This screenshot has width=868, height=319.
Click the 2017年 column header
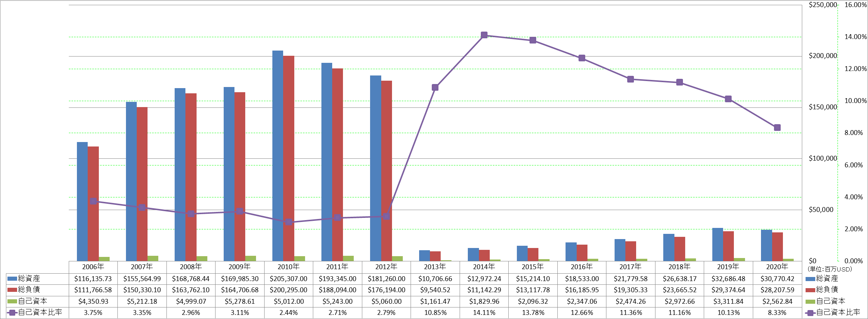click(x=631, y=267)
